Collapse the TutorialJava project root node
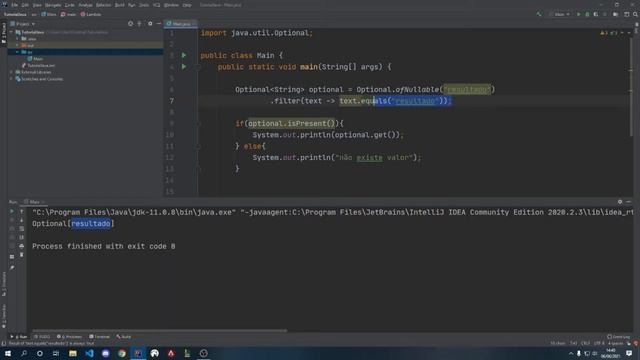 pyautogui.click(x=12, y=32)
